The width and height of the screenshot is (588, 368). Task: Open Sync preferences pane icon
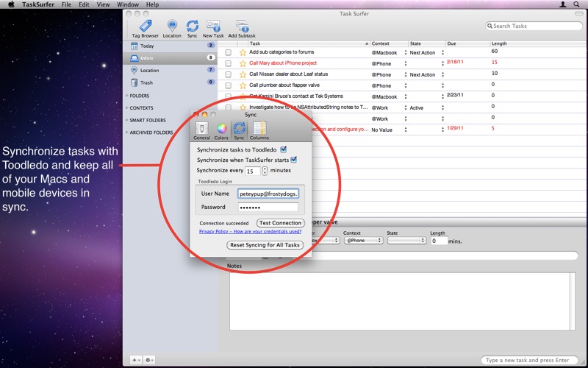point(240,131)
